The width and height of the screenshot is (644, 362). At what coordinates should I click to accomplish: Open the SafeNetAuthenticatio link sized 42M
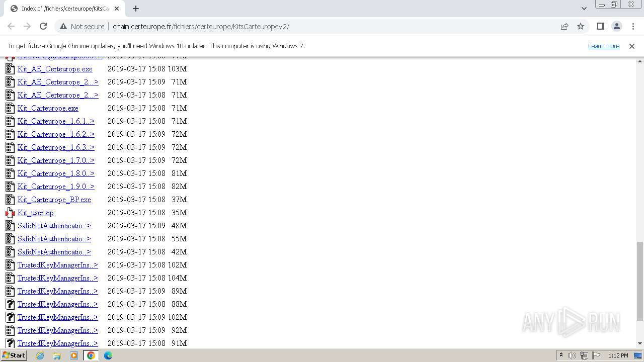(x=54, y=252)
